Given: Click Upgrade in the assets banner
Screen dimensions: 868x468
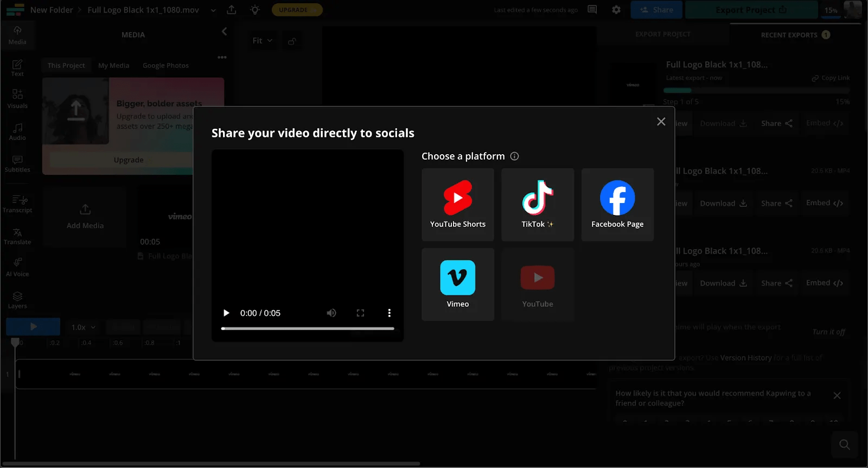Looking at the screenshot, I should (129, 160).
